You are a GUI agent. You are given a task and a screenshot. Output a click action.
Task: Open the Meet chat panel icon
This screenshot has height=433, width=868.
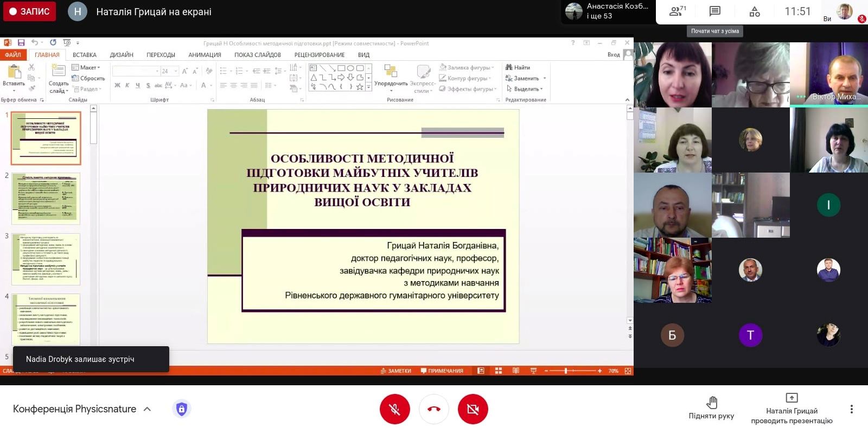click(x=715, y=11)
